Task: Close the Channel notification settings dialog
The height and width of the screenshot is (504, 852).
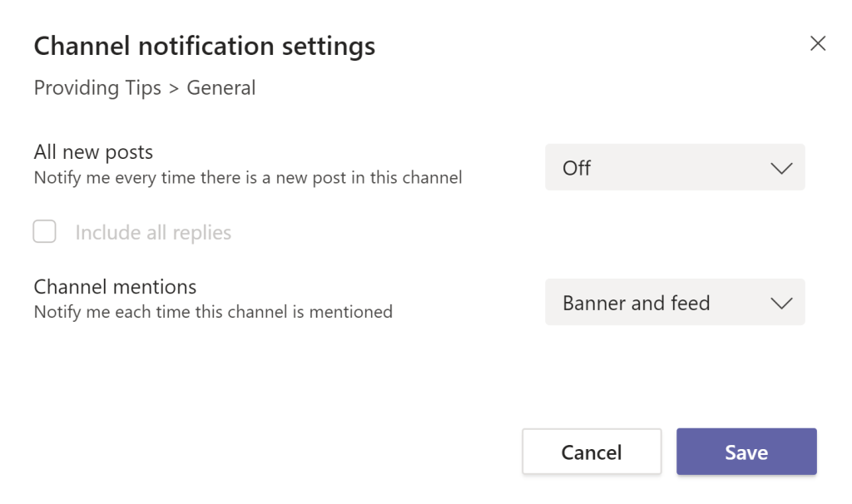Action: (x=819, y=43)
